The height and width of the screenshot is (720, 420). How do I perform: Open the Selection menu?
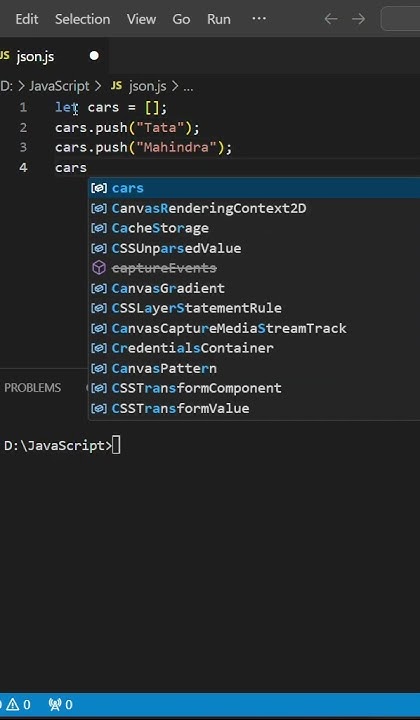(83, 19)
